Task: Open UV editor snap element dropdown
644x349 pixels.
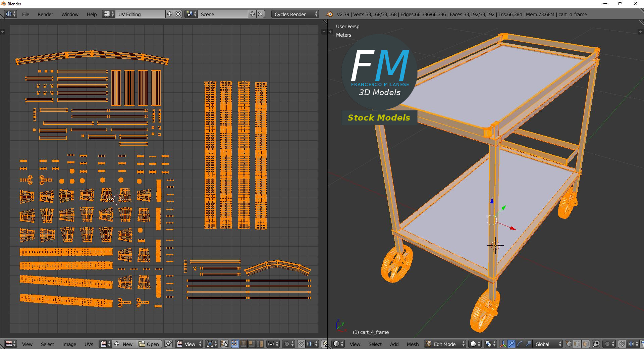Action: (312, 344)
